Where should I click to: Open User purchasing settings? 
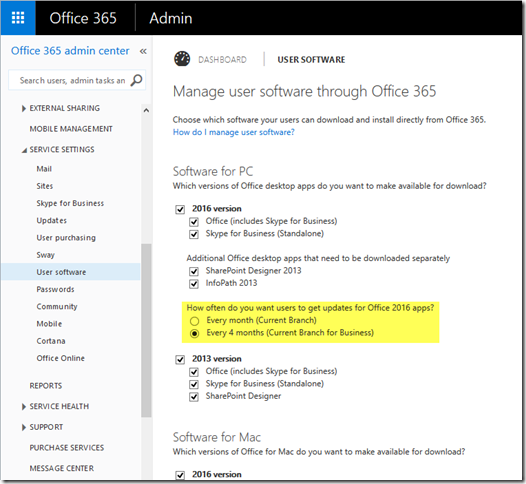[x=66, y=238]
